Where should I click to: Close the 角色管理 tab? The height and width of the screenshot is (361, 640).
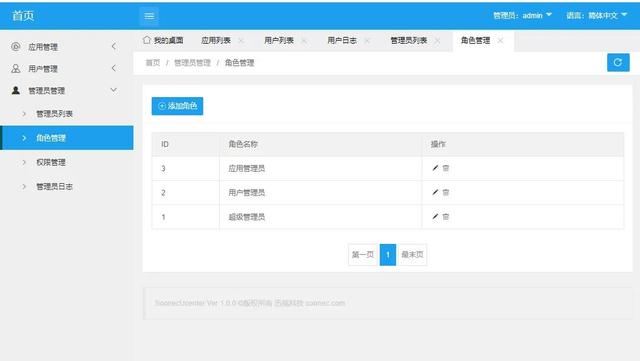500,40
